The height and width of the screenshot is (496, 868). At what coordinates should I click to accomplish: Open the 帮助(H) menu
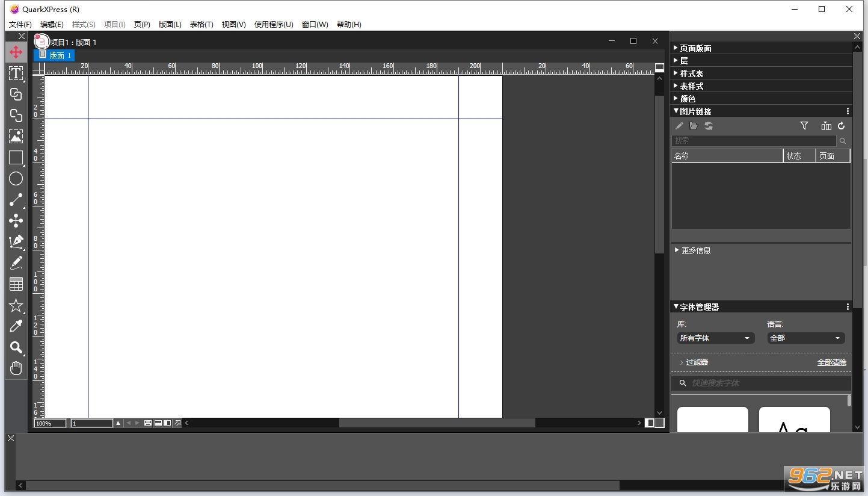349,25
